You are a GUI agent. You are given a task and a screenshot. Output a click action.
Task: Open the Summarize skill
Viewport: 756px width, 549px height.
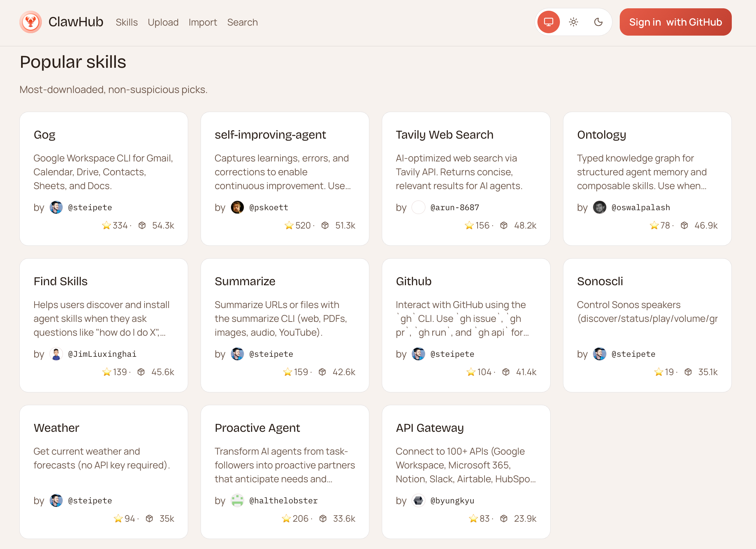(245, 281)
